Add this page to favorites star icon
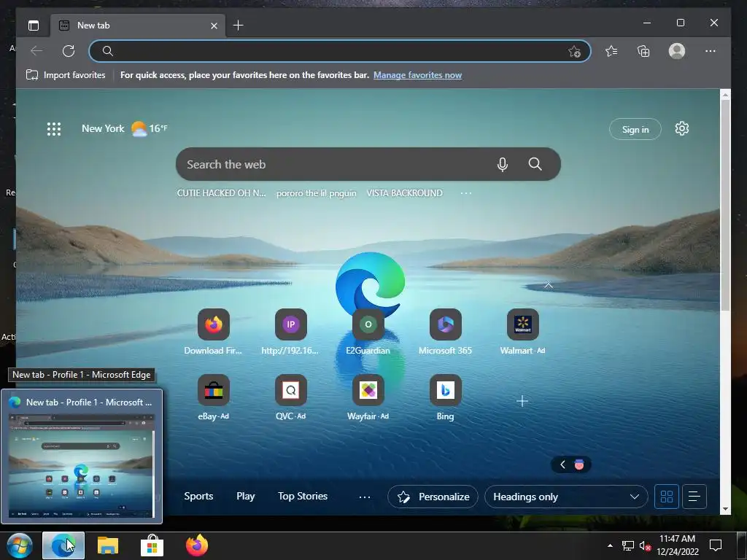Image resolution: width=747 pixels, height=560 pixels. click(x=575, y=52)
